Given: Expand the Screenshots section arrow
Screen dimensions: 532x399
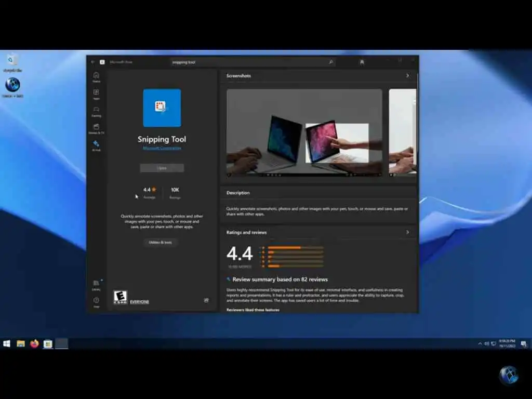Looking at the screenshot, I should click(407, 76).
